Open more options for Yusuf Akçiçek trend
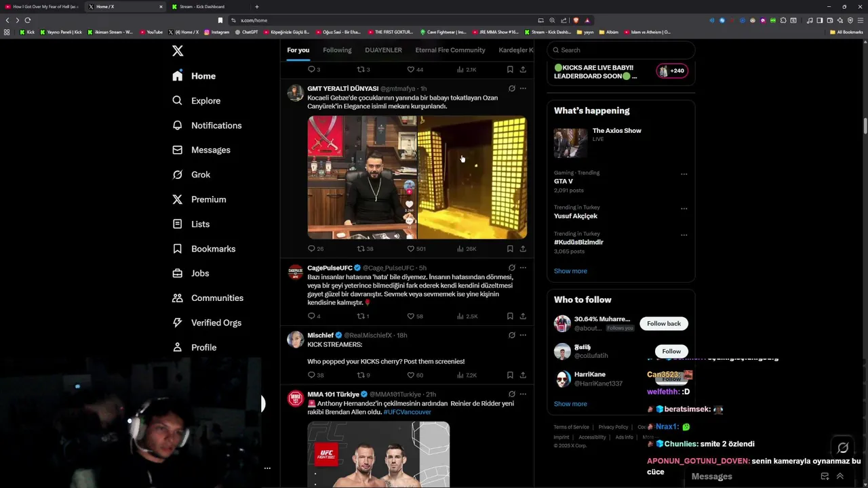 pyautogui.click(x=684, y=209)
